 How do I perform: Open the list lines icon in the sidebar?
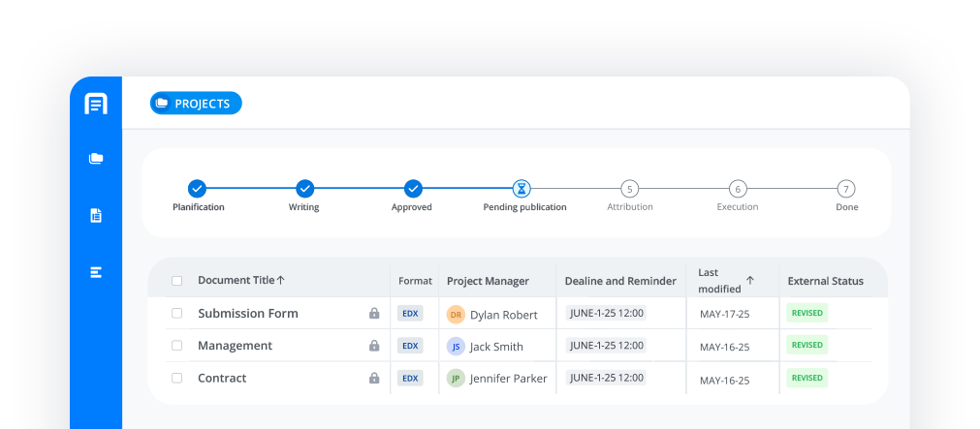click(96, 273)
